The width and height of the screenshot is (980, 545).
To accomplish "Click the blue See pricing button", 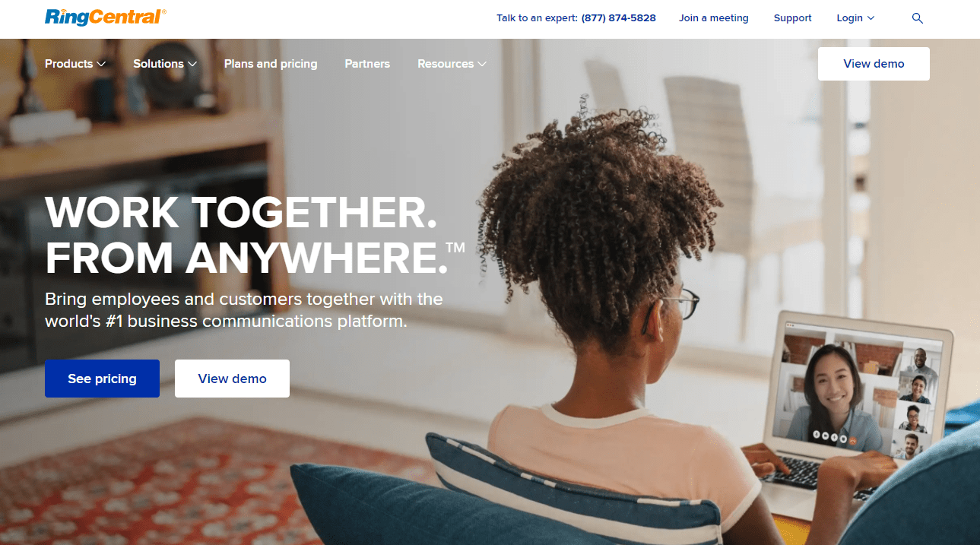I will (102, 379).
